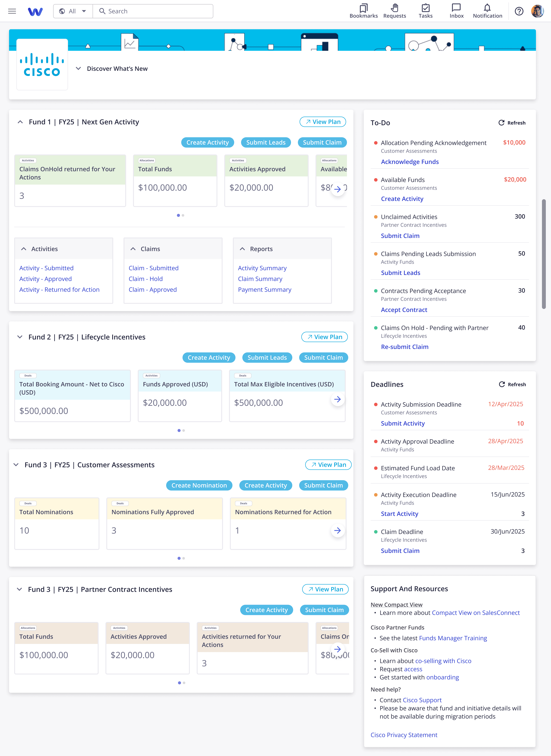
Task: Open the Tasks checklist icon
Action: (425, 8)
